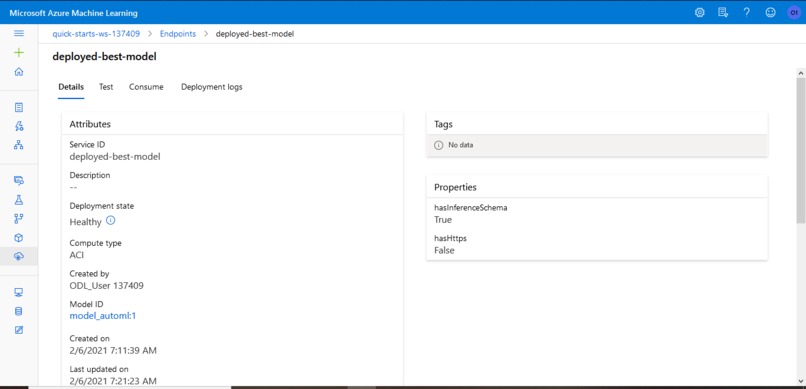Click last updated 2/6/2021 7:21:23 AM
This screenshot has width=806, height=389.
(113, 381)
